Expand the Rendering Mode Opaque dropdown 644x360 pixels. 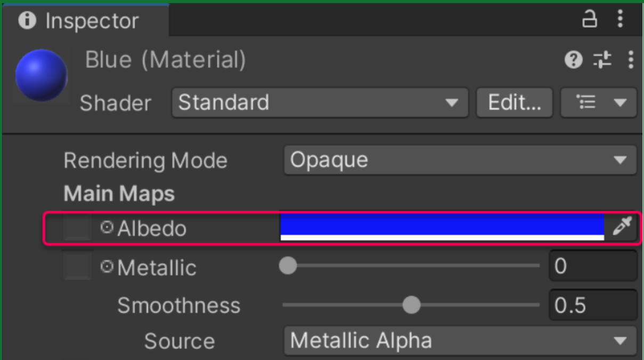pos(460,160)
